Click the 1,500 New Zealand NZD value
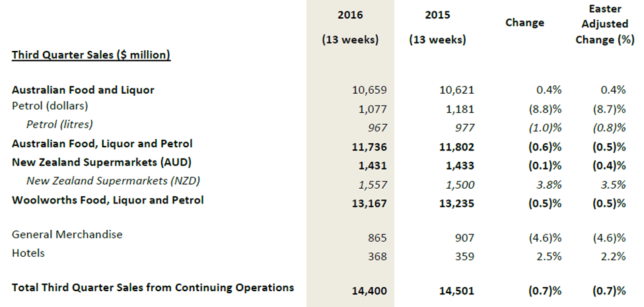This screenshot has height=307, width=644. pyautogui.click(x=460, y=185)
